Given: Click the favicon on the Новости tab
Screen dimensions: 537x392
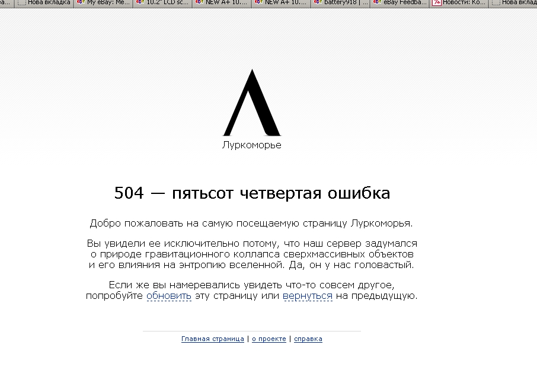Looking at the screenshot, I should pos(436,3).
